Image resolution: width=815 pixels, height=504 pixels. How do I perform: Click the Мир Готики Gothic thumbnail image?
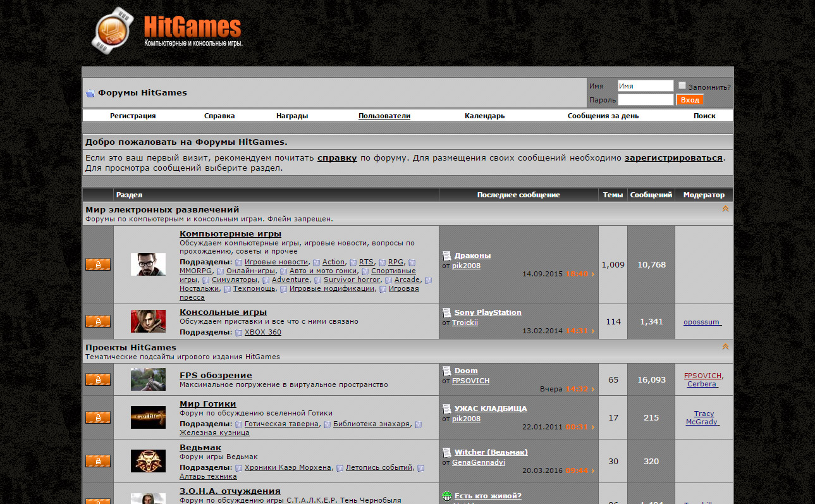pos(148,417)
